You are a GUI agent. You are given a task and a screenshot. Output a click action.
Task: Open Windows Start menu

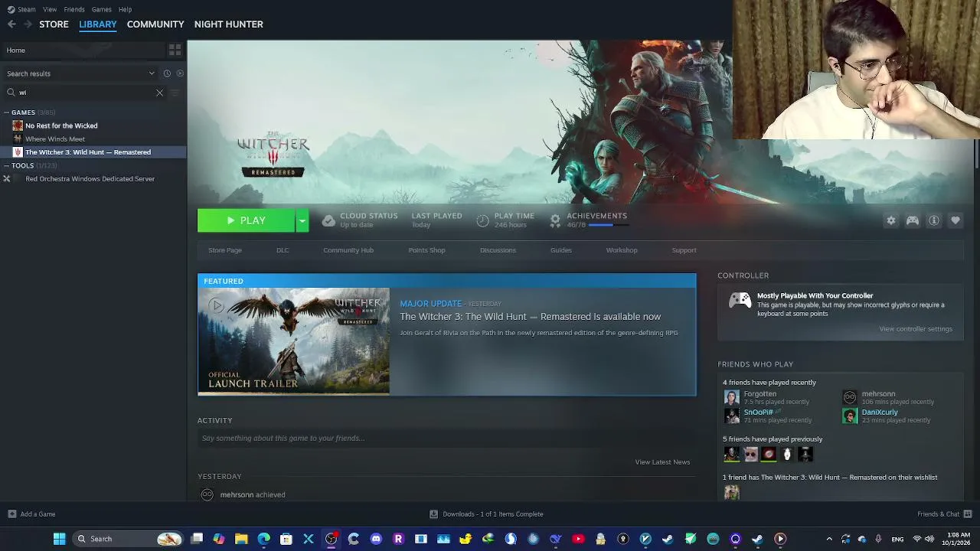click(59, 539)
